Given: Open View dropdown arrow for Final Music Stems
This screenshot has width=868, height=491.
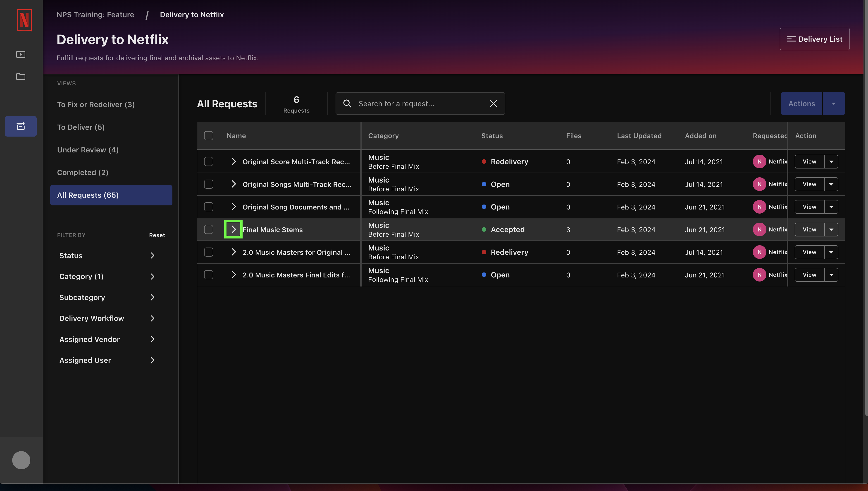Looking at the screenshot, I should pyautogui.click(x=831, y=229).
